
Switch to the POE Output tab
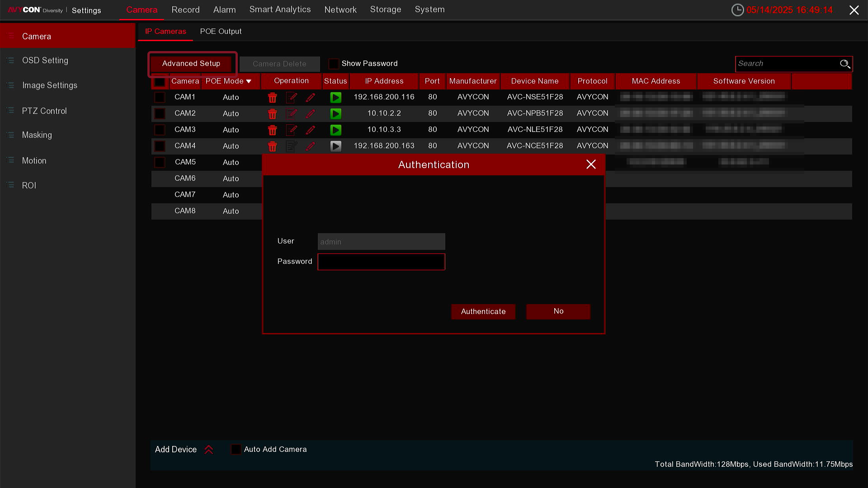(221, 32)
